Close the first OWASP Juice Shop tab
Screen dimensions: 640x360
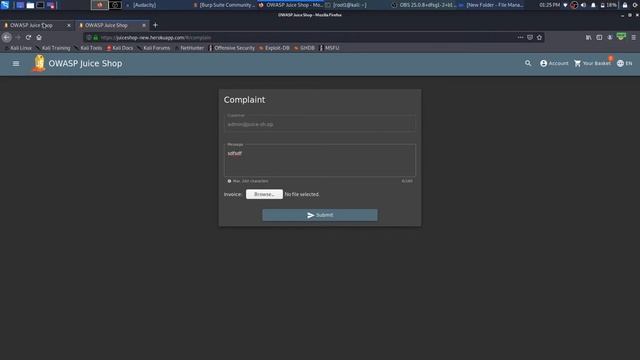[69, 25]
